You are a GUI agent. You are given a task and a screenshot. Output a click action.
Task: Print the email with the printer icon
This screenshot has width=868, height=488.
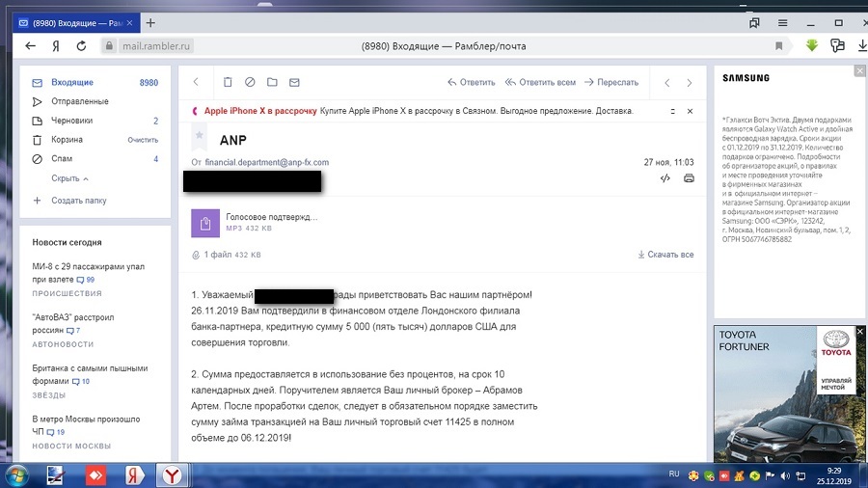click(689, 178)
